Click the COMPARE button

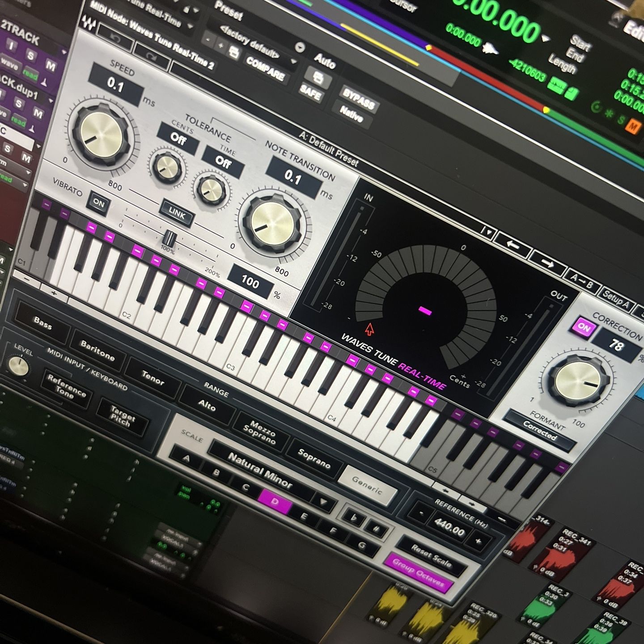pyautogui.click(x=266, y=70)
